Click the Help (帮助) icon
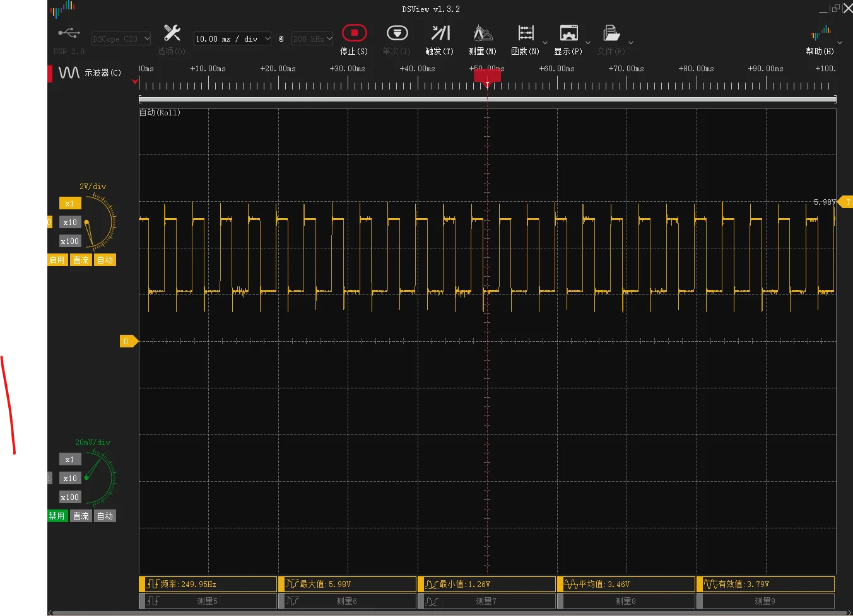 pos(820,33)
